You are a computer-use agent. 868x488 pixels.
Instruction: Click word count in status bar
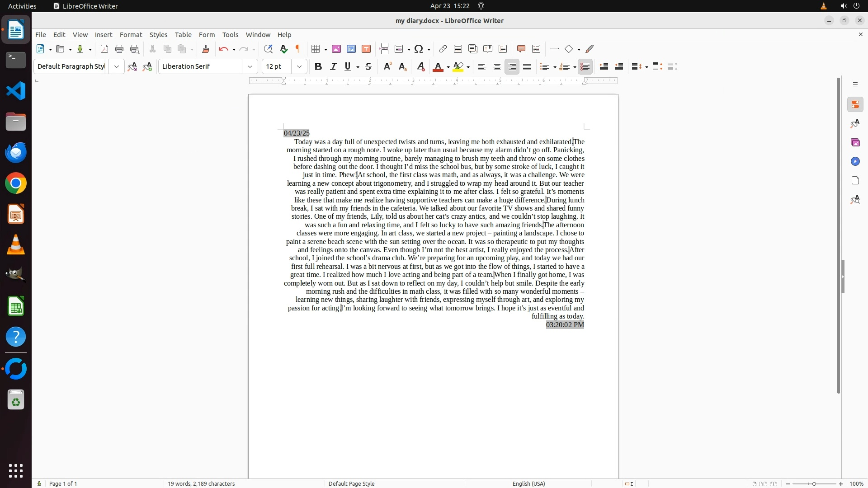201,483
